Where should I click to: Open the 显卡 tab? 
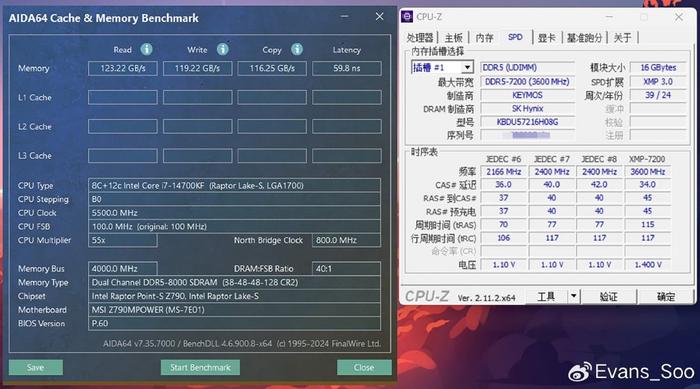pos(546,38)
